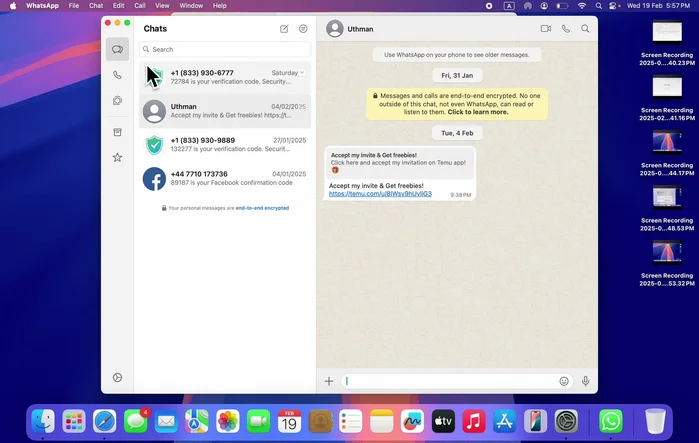The height and width of the screenshot is (443, 699).
Task: Open the View menu in menu bar
Action: tap(162, 6)
